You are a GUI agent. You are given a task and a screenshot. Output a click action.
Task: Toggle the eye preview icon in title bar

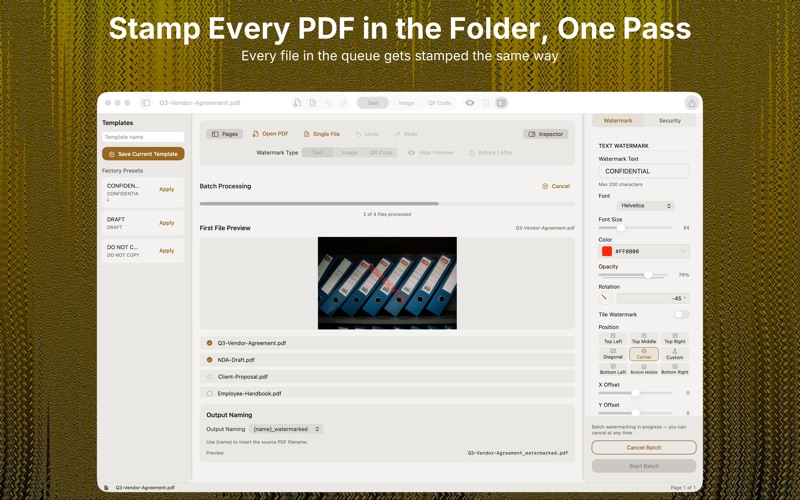[x=470, y=103]
